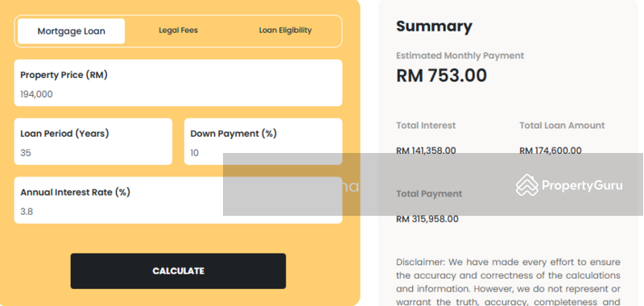Click the Estimated Monthly Payment label
Viewport: 644px width, 306px height.
point(460,56)
